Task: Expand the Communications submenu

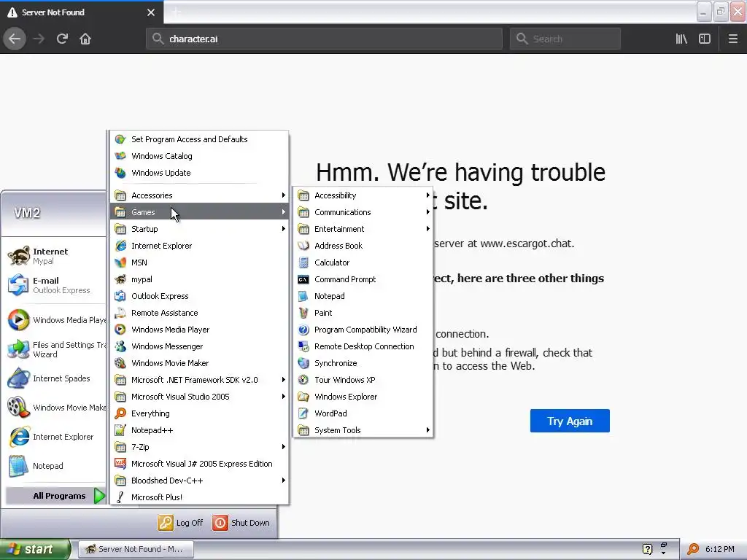Action: pos(363,212)
